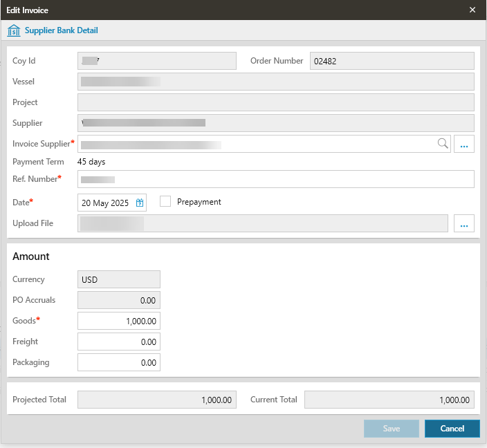Click the Projected Total field
The image size is (487, 448).
(x=157, y=400)
